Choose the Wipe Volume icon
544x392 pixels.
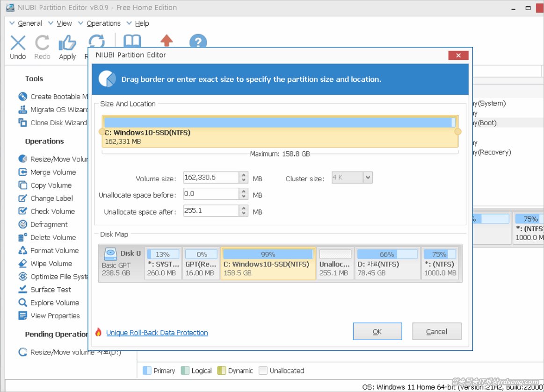click(22, 264)
